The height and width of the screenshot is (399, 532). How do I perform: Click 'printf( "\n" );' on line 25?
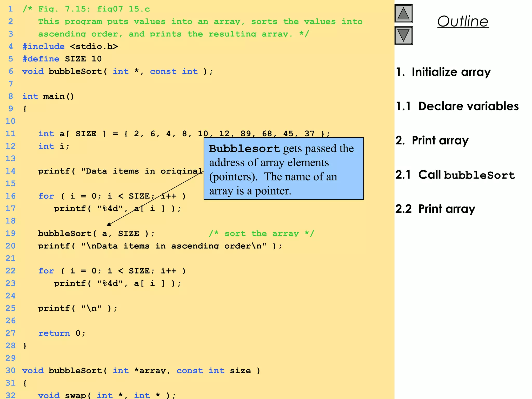pyautogui.click(x=78, y=308)
